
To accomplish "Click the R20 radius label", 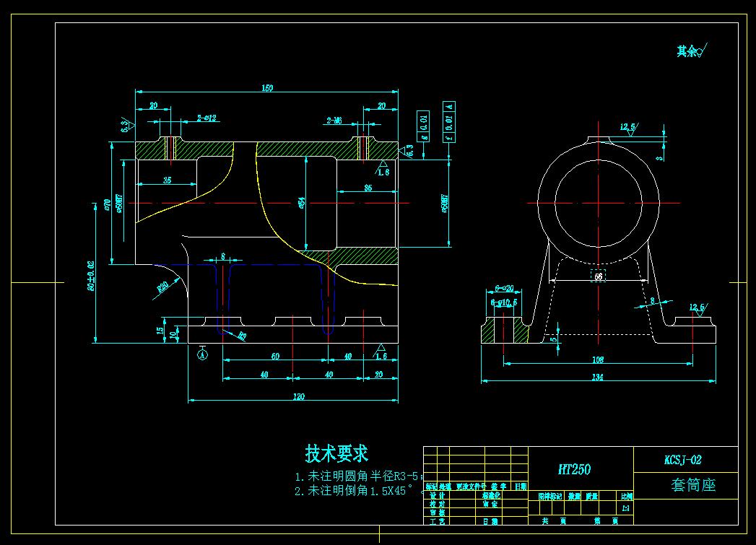I will (x=163, y=288).
